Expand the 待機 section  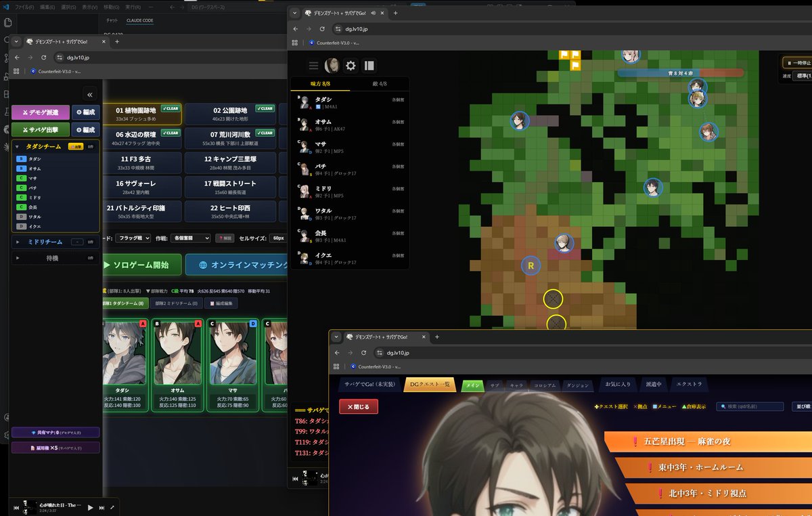17,258
